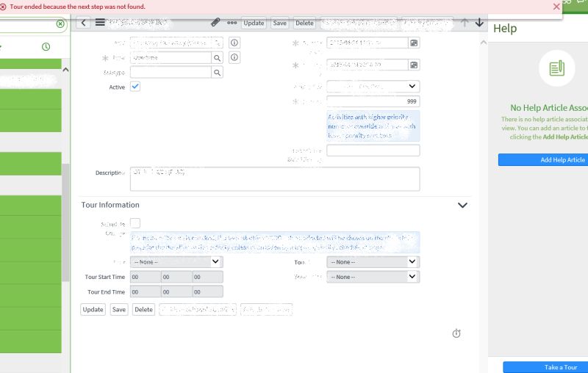This screenshot has height=373, width=588.
Task: Collapse navigator section with up chevron
Action: coord(65,70)
